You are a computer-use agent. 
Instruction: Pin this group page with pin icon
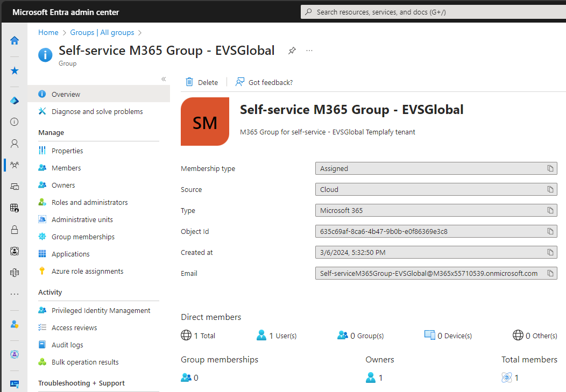pyautogui.click(x=292, y=51)
